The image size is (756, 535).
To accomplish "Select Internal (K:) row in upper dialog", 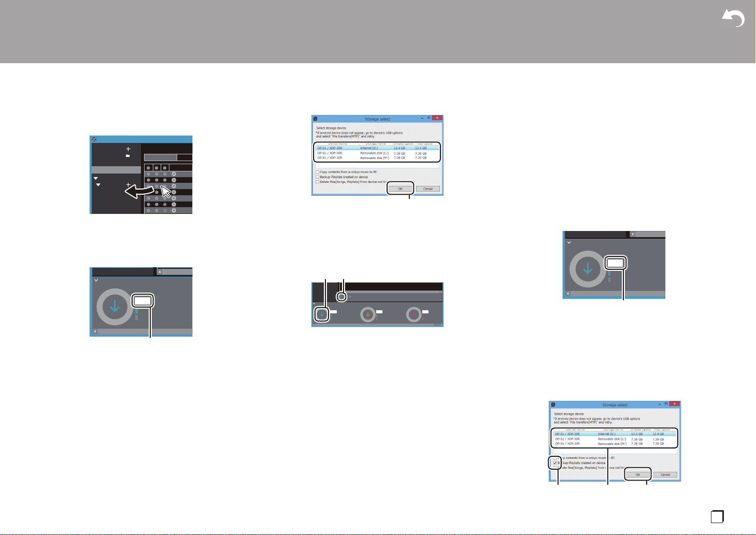I will pos(377,148).
